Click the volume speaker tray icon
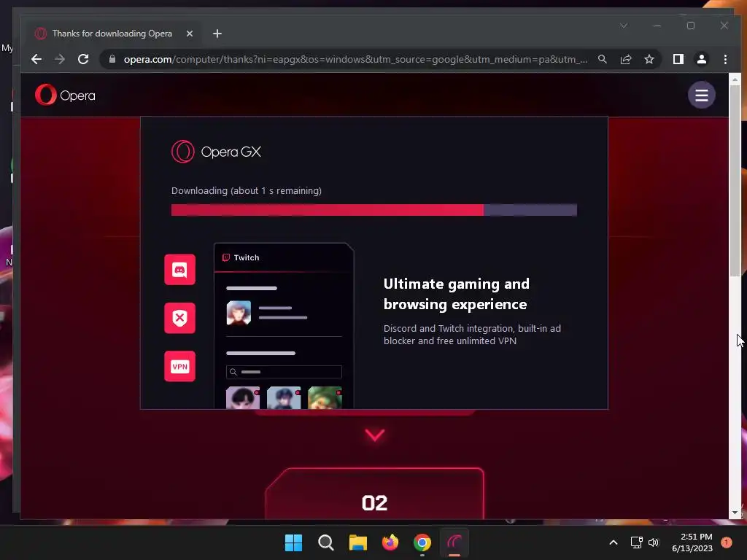747x560 pixels. click(x=654, y=542)
